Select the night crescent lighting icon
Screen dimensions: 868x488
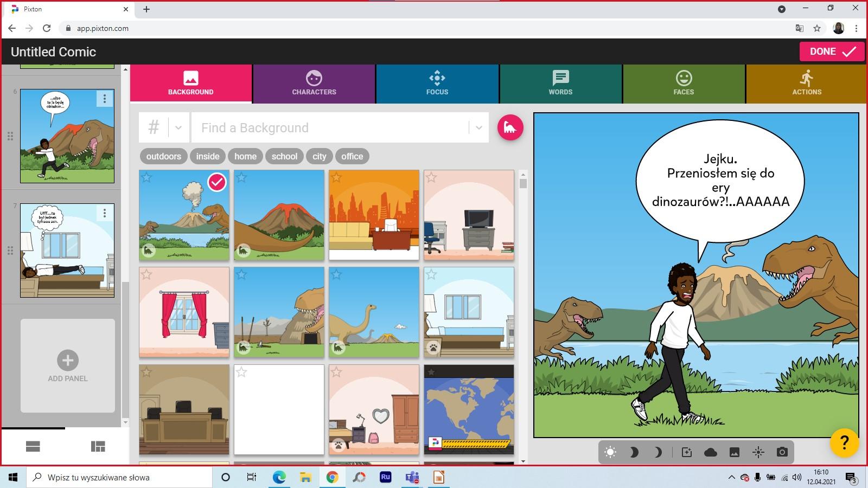click(658, 452)
